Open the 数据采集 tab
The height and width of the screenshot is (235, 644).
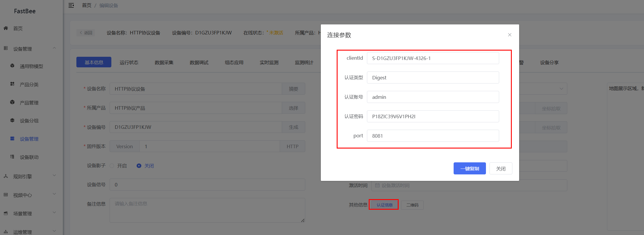pos(164,62)
